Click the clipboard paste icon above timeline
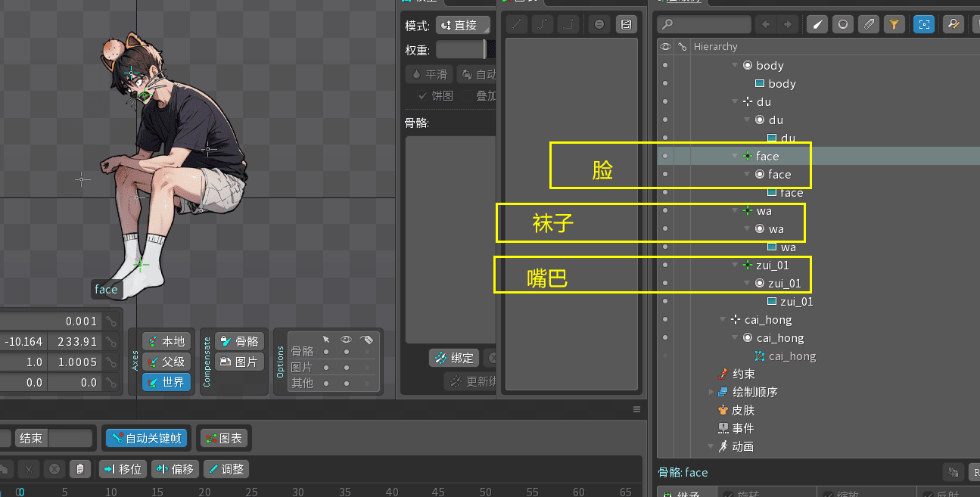 80,469
